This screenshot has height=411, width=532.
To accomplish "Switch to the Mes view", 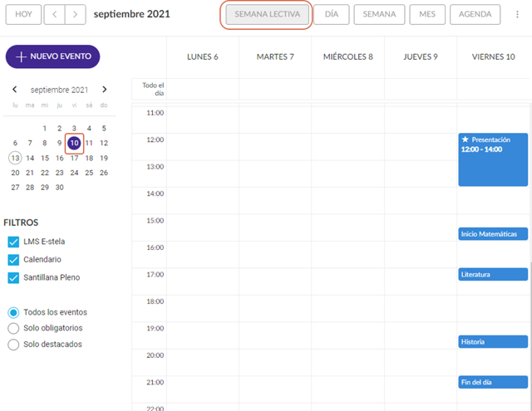I will coord(427,14).
